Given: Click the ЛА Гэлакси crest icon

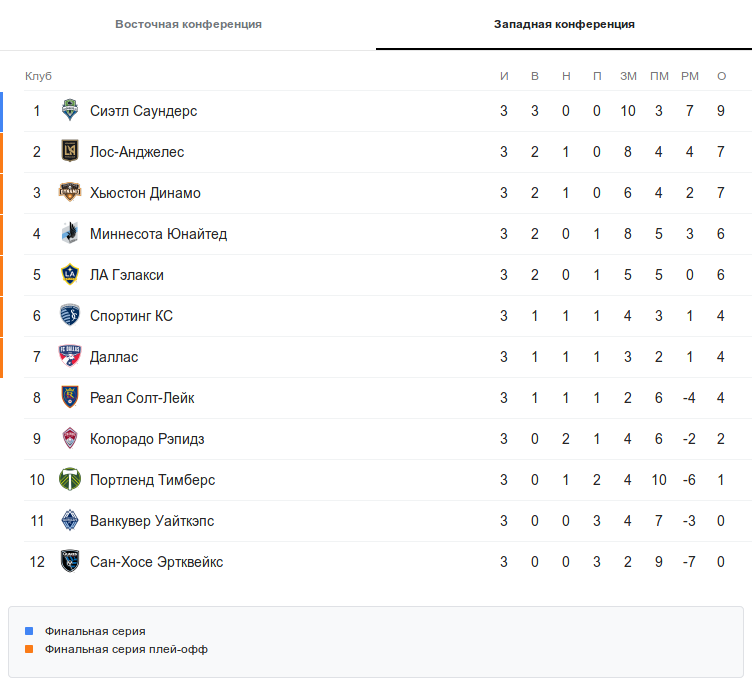Looking at the screenshot, I should [69, 275].
